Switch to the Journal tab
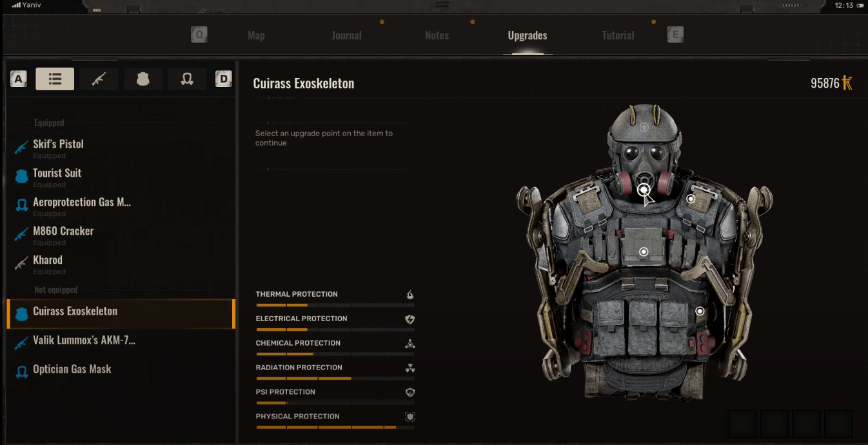 346,35
